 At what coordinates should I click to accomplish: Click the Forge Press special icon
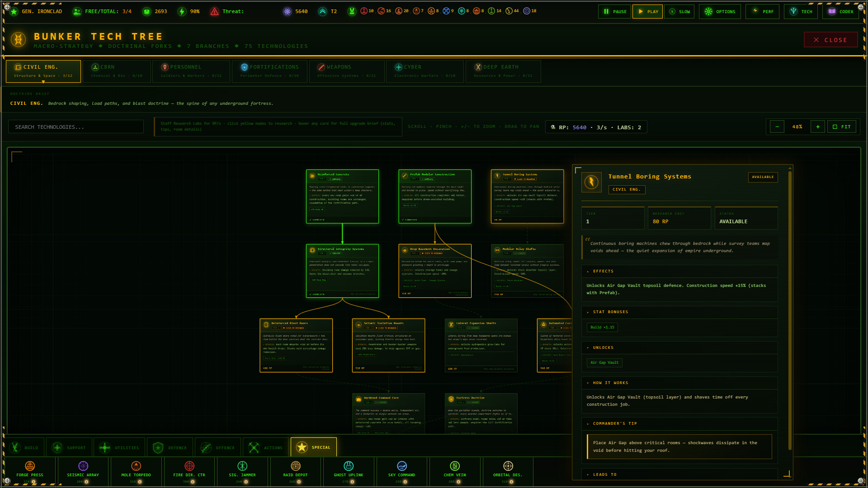pyautogui.click(x=30, y=466)
